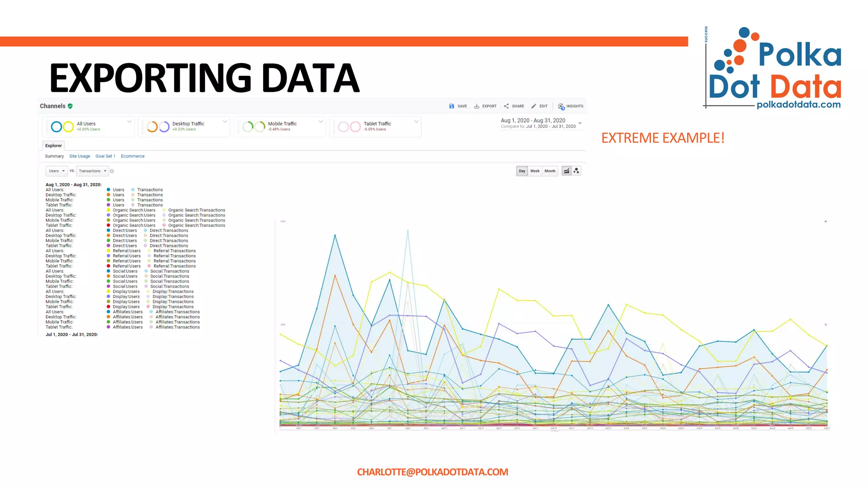868x488 pixels.
Task: Expand the Mobile Traffic segment chevron
Action: point(321,122)
